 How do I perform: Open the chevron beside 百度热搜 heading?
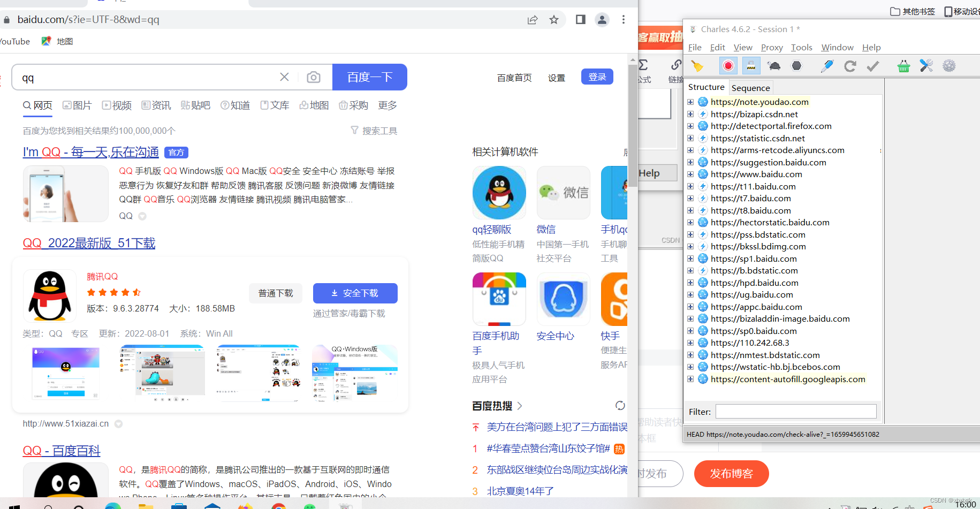(520, 406)
